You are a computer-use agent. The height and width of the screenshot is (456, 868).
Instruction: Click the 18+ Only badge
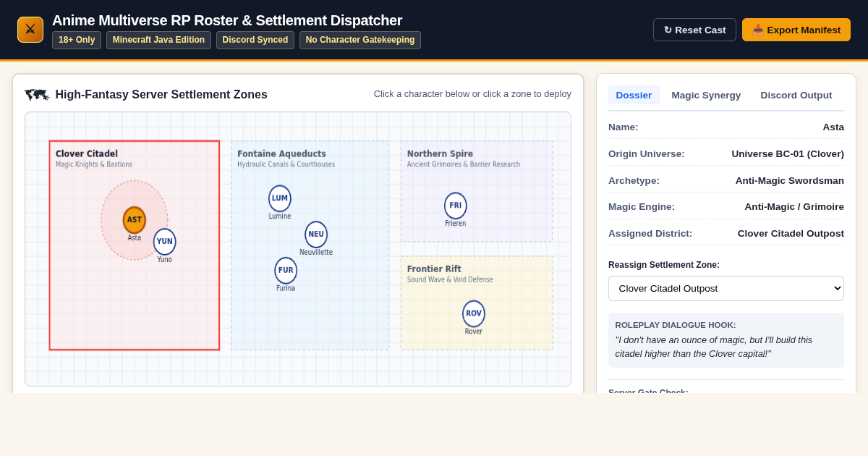point(77,40)
